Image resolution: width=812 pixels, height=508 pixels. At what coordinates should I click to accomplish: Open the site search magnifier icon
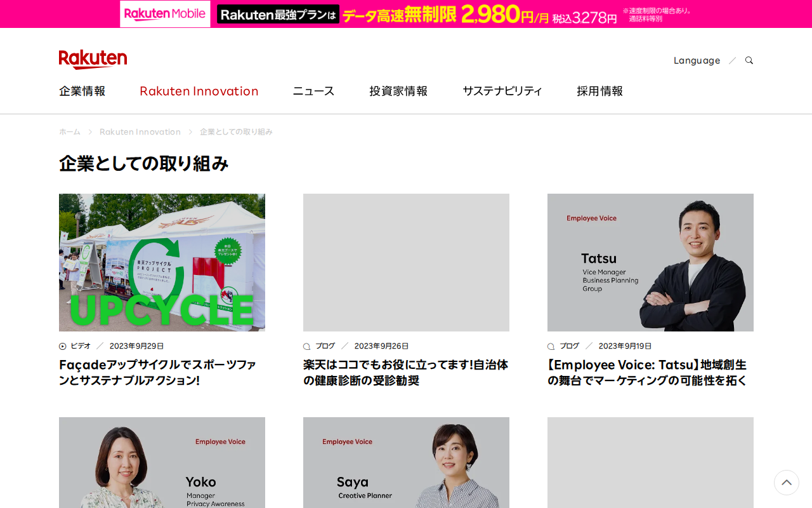[x=749, y=60]
